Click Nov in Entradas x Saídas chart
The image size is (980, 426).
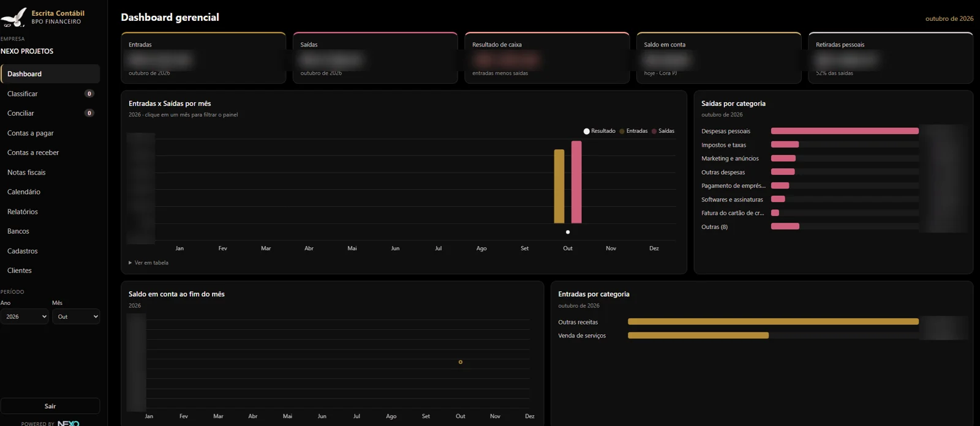pos(611,248)
